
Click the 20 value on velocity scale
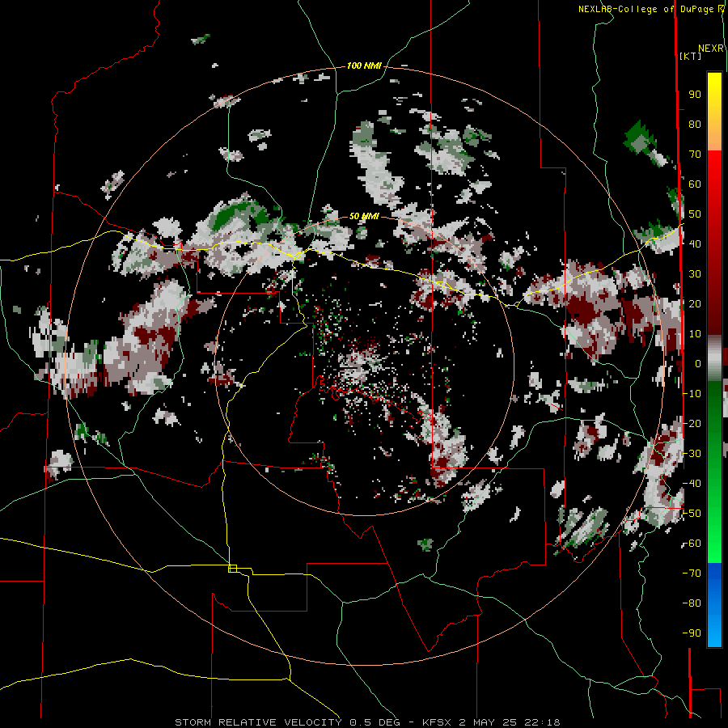click(x=695, y=303)
